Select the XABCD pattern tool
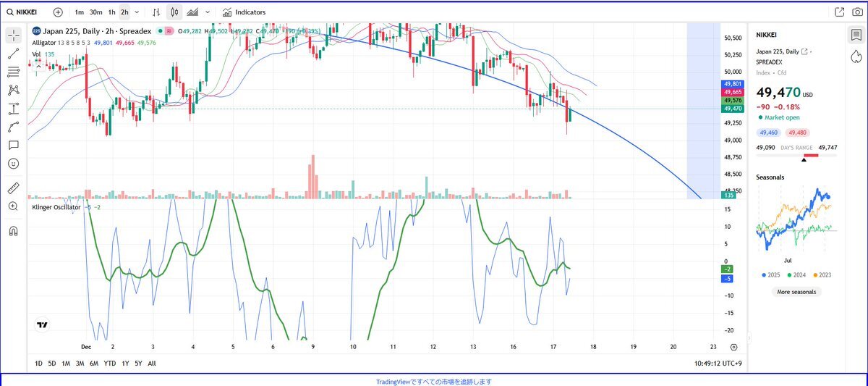Screen dimensions: 868x386 (13, 91)
